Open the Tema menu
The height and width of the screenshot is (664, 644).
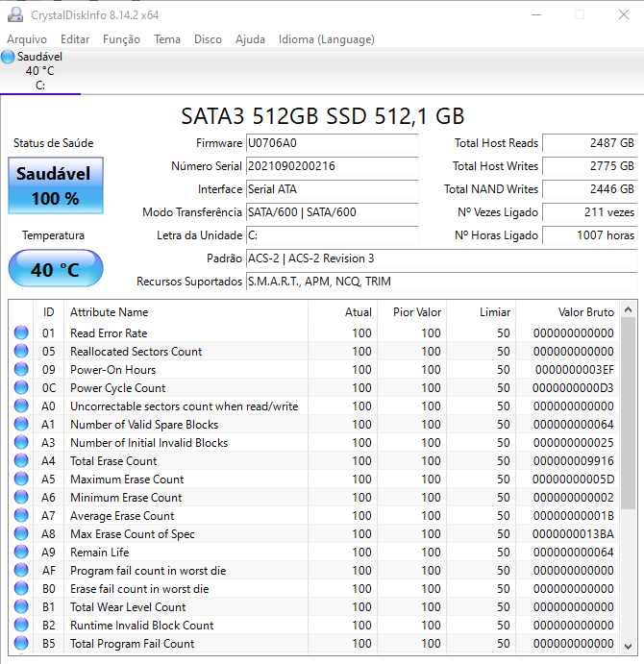click(x=167, y=39)
